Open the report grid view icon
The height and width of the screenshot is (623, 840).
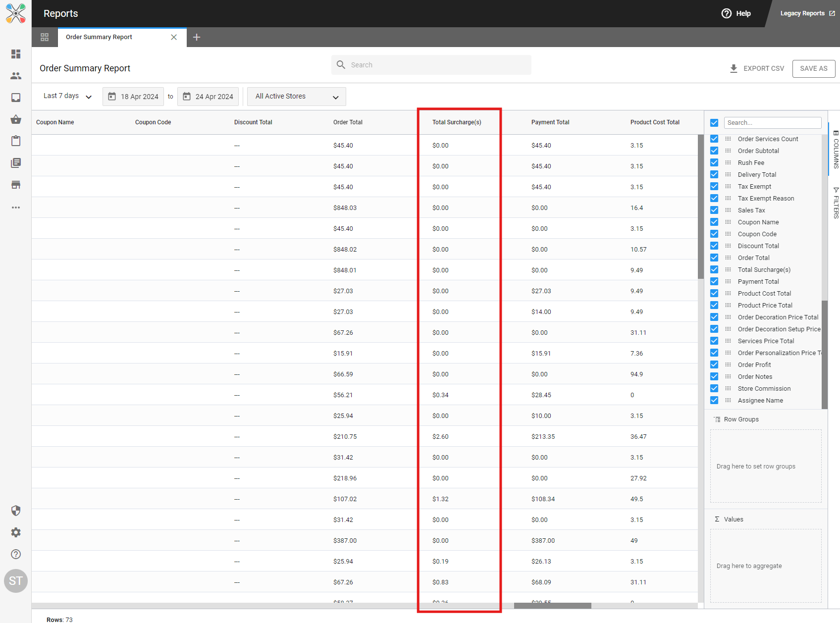45,37
